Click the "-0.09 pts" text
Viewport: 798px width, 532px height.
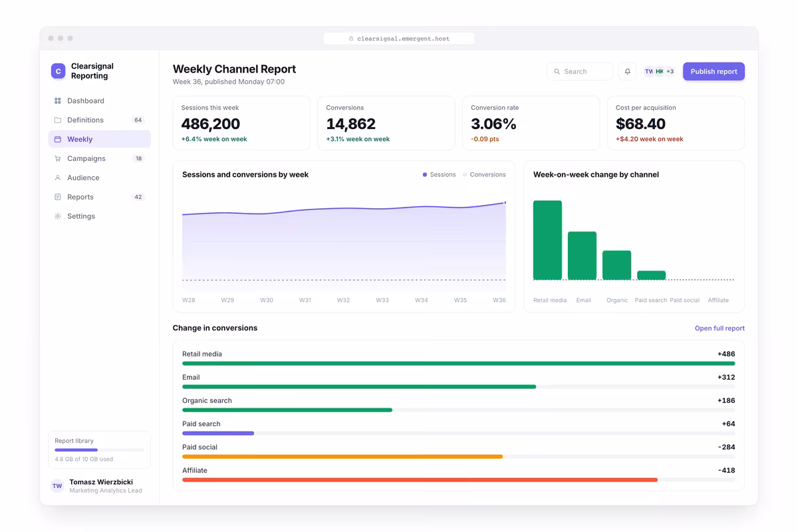click(485, 140)
